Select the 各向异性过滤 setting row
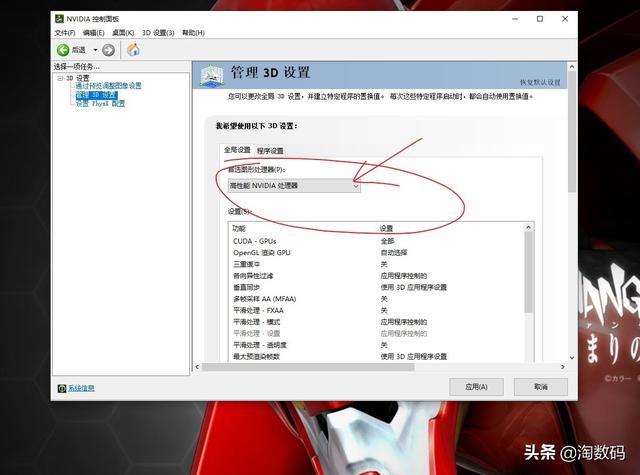 coord(378,276)
